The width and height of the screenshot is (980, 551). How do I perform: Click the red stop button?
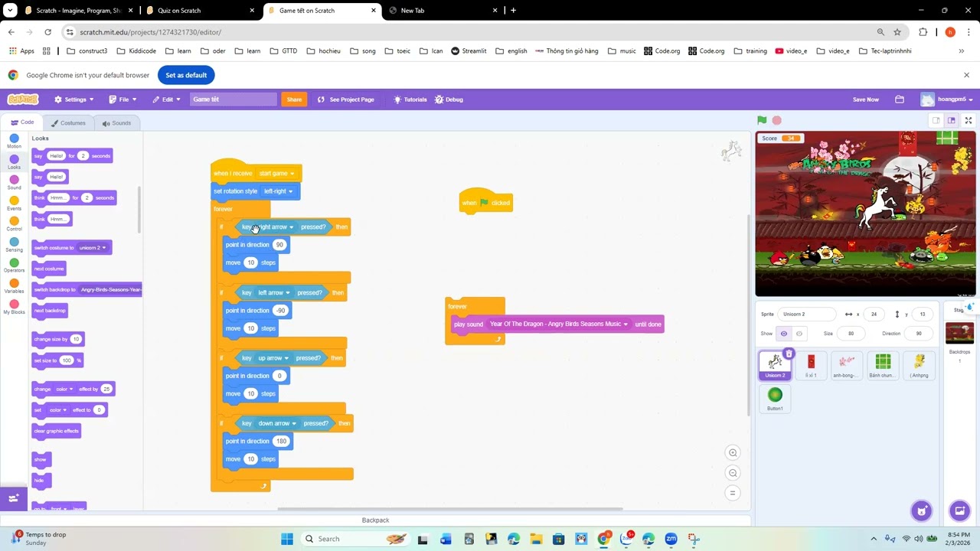tap(777, 120)
